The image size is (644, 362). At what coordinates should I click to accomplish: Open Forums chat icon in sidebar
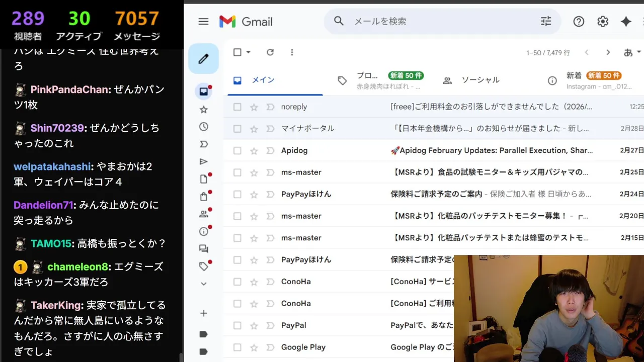(x=204, y=249)
